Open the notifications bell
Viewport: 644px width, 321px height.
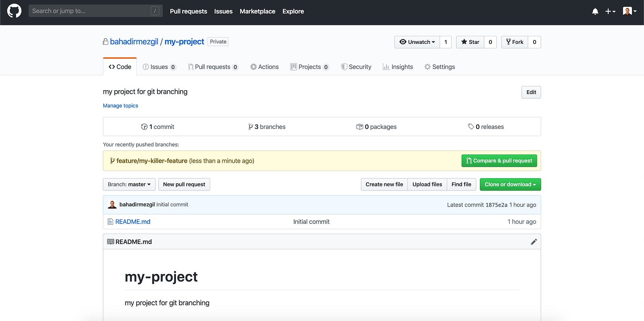coord(595,11)
